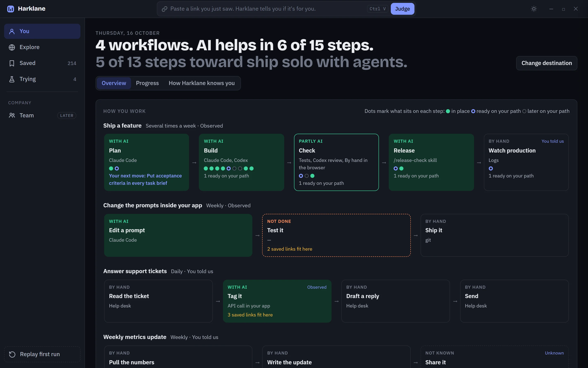Click the globe icon beside Explore

click(x=12, y=47)
